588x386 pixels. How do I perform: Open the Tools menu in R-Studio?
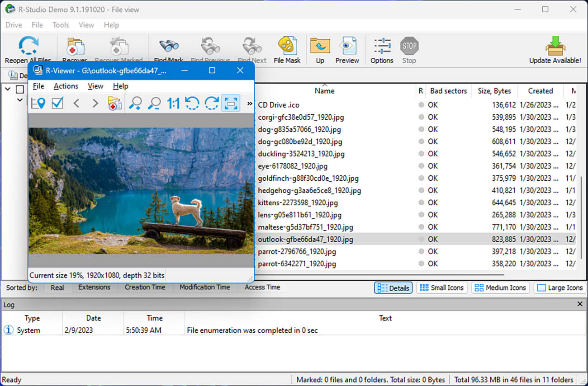click(x=61, y=25)
